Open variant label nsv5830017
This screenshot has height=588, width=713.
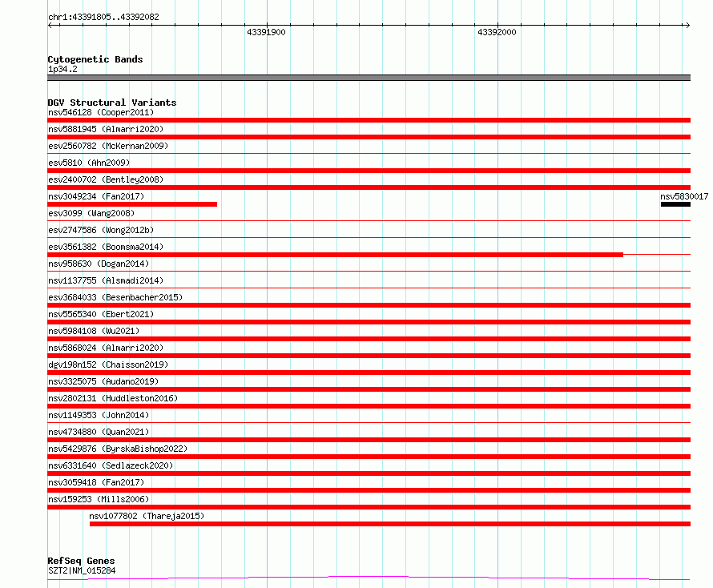tap(684, 196)
